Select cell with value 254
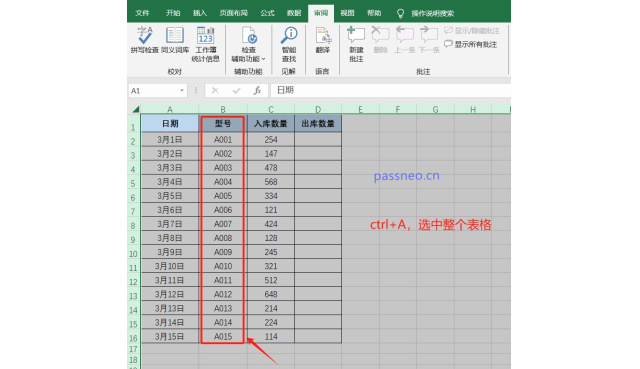The width and height of the screenshot is (640, 369). pos(271,140)
